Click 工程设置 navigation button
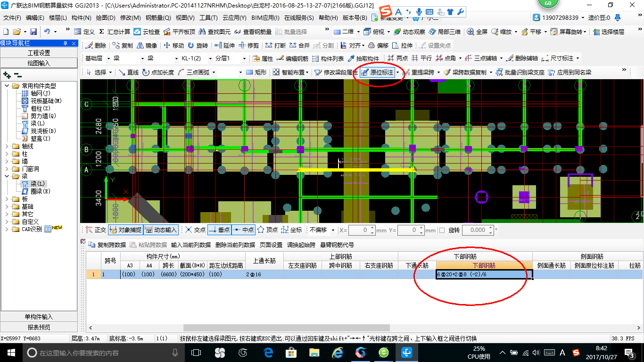This screenshot has width=644, height=362. (39, 53)
